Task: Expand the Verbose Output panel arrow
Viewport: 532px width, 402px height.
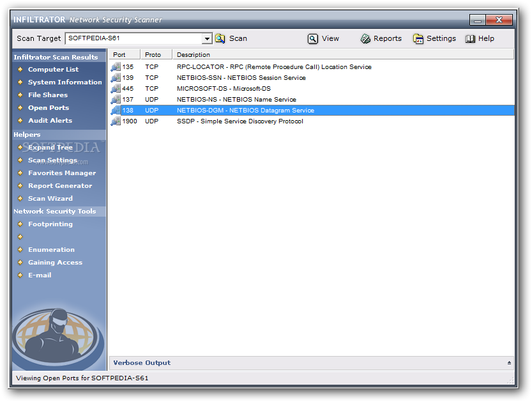Action: click(x=509, y=363)
